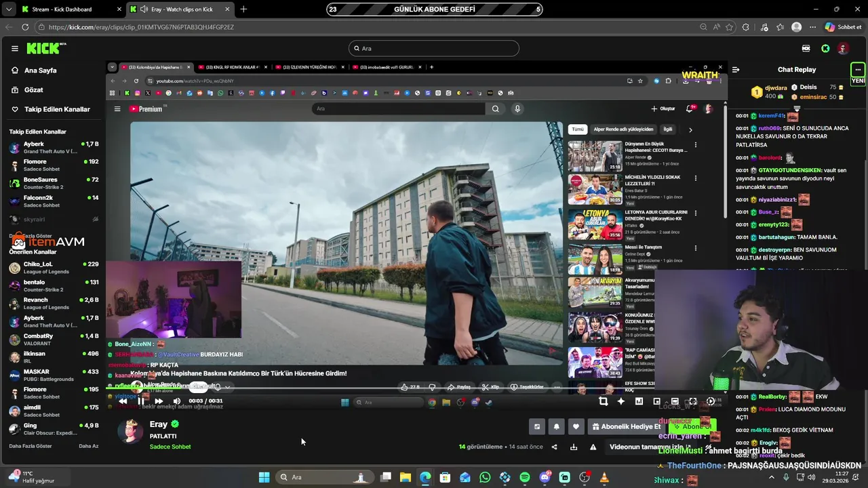This screenshot has height=488, width=868.
Task: Open WhatsApp from the taskbar
Action: click(x=485, y=477)
